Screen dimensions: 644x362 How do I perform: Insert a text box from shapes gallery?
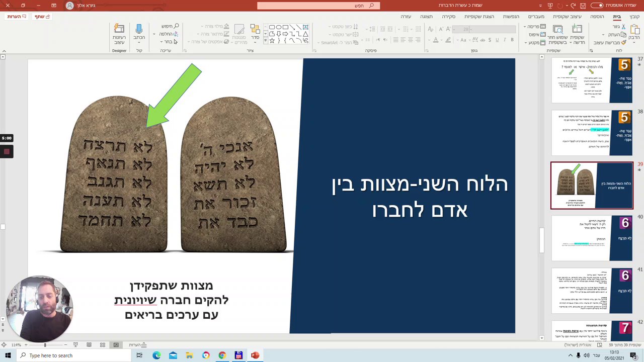point(305,27)
